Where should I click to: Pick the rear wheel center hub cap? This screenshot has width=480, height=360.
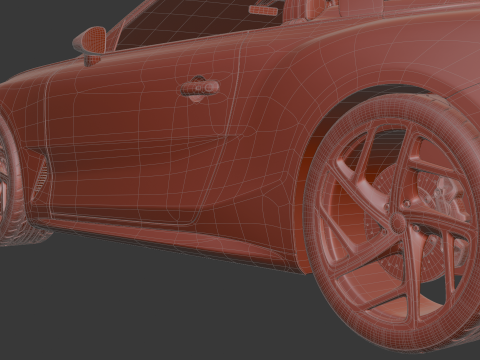pyautogui.click(x=398, y=222)
